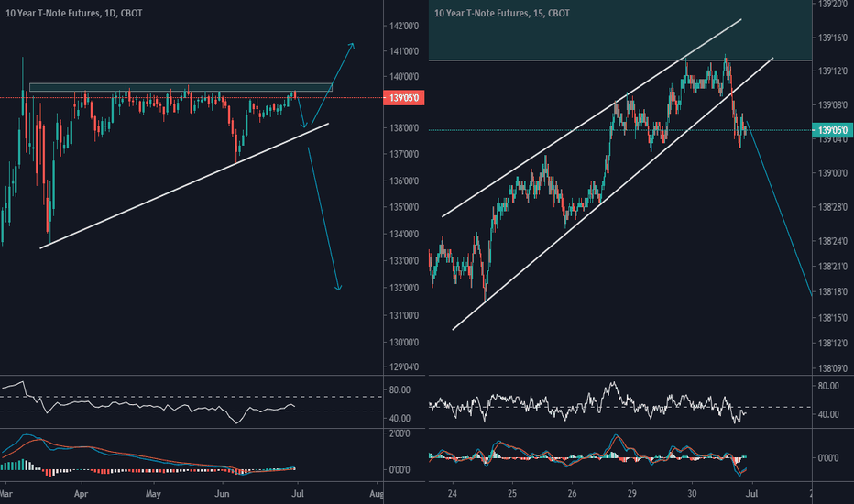Click the 139'12'0 price axis label
The height and width of the screenshot is (504, 854).
[833, 71]
